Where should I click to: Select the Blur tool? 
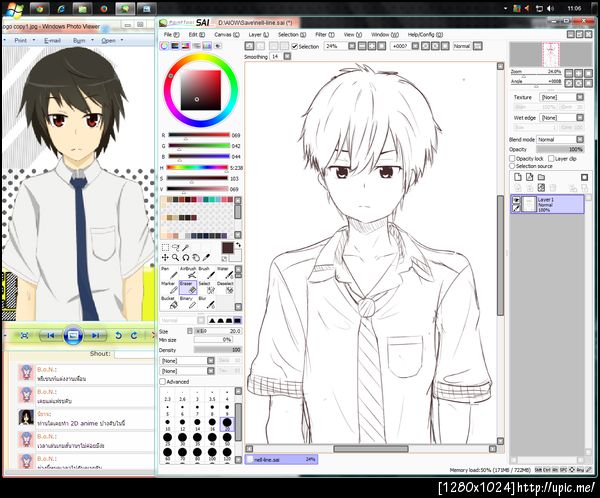[207, 303]
